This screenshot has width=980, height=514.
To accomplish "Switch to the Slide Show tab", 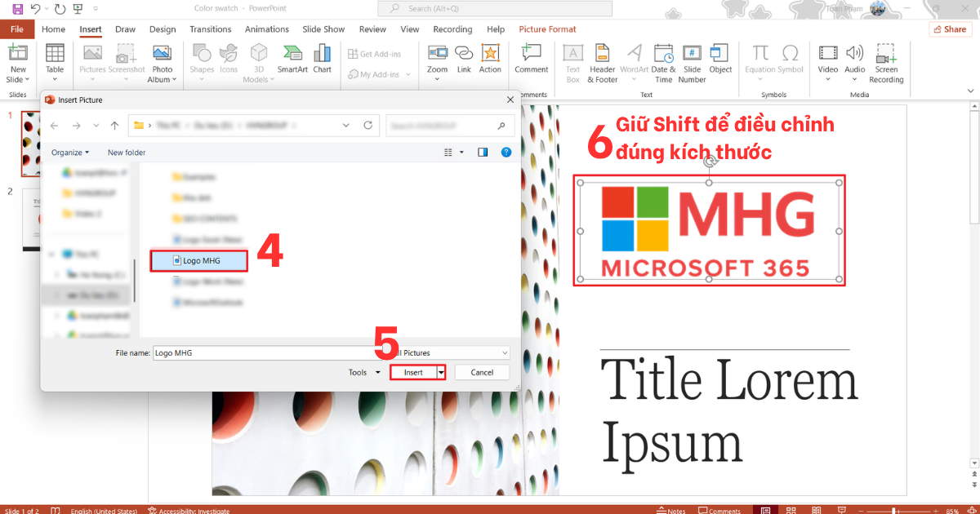I will point(323,29).
